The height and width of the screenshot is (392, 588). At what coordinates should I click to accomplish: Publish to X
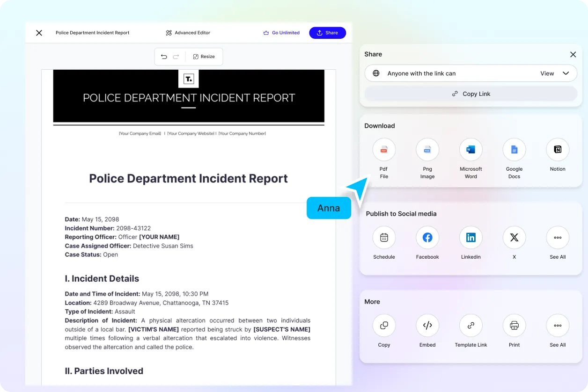(514, 238)
